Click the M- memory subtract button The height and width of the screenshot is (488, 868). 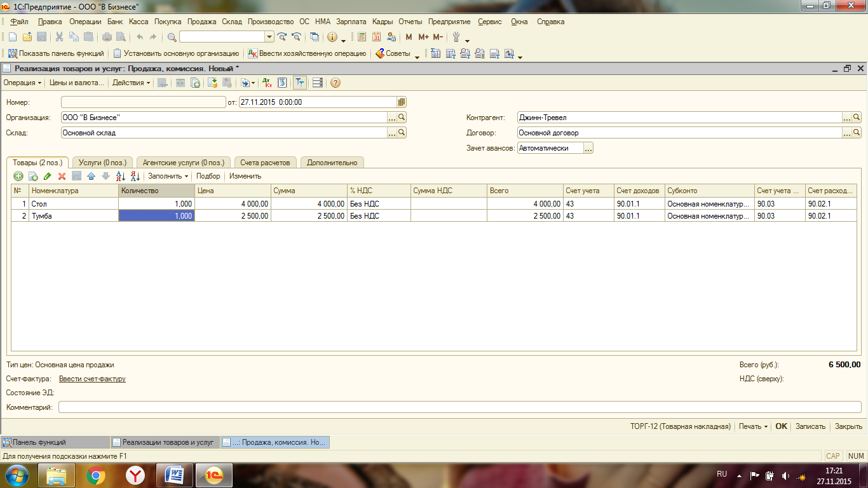(x=438, y=37)
